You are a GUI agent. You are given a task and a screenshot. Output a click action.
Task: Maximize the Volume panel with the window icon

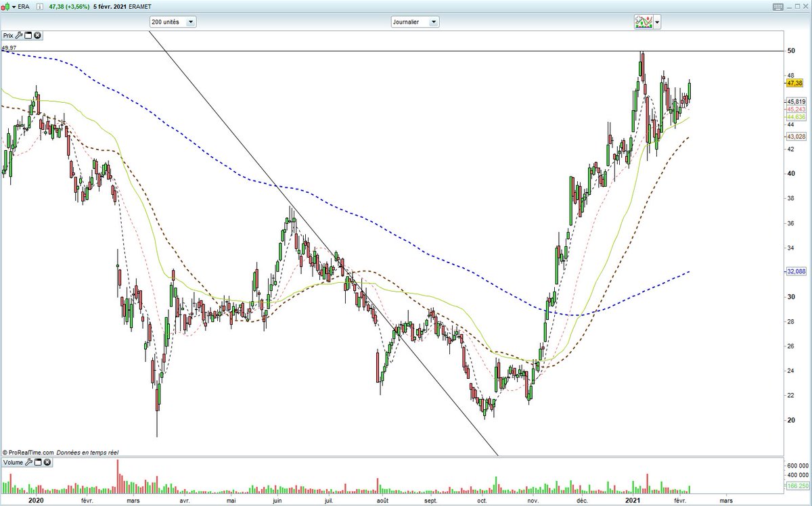38,463
